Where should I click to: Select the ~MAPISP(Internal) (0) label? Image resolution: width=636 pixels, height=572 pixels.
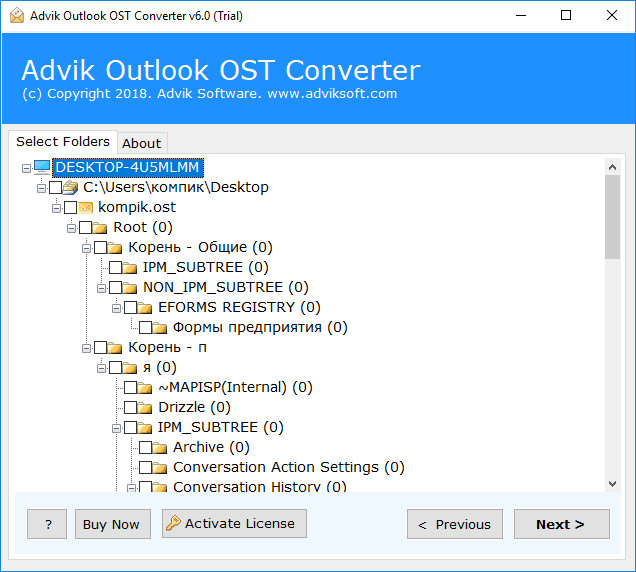pyautogui.click(x=235, y=387)
